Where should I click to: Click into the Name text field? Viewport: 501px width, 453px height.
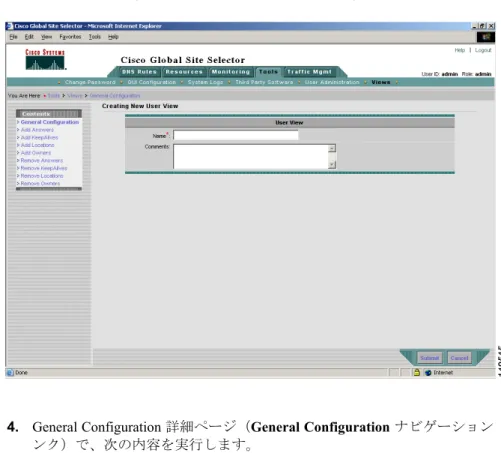pos(236,135)
